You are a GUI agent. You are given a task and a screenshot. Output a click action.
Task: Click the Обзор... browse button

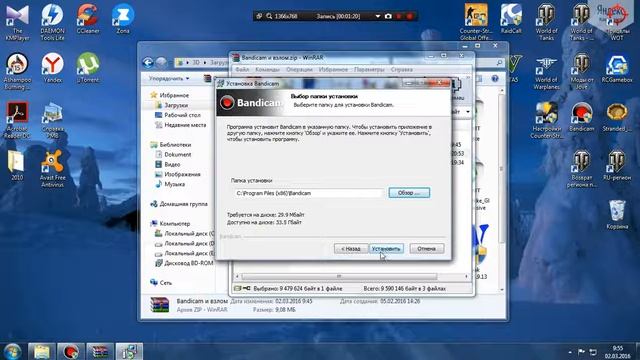(x=409, y=193)
